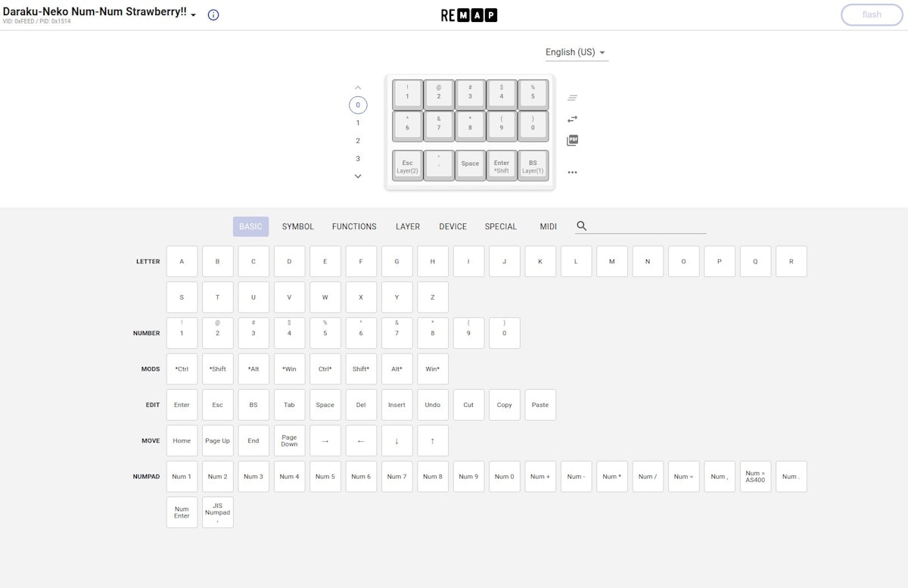Click the keymap search magnifier icon

pyautogui.click(x=582, y=226)
